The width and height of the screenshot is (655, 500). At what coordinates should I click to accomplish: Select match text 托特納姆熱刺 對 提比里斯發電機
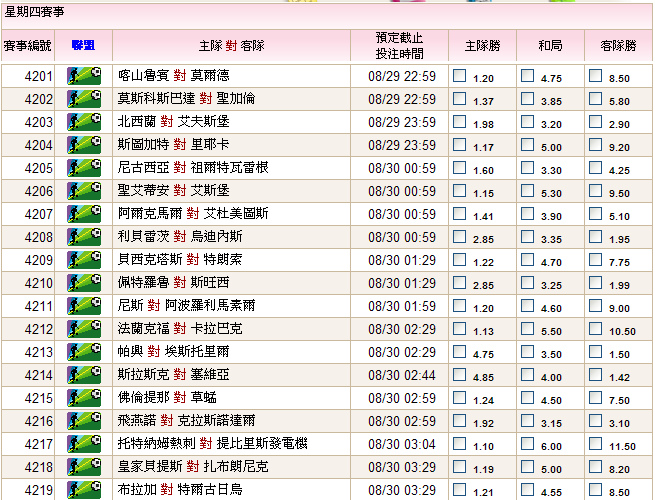click(212, 443)
